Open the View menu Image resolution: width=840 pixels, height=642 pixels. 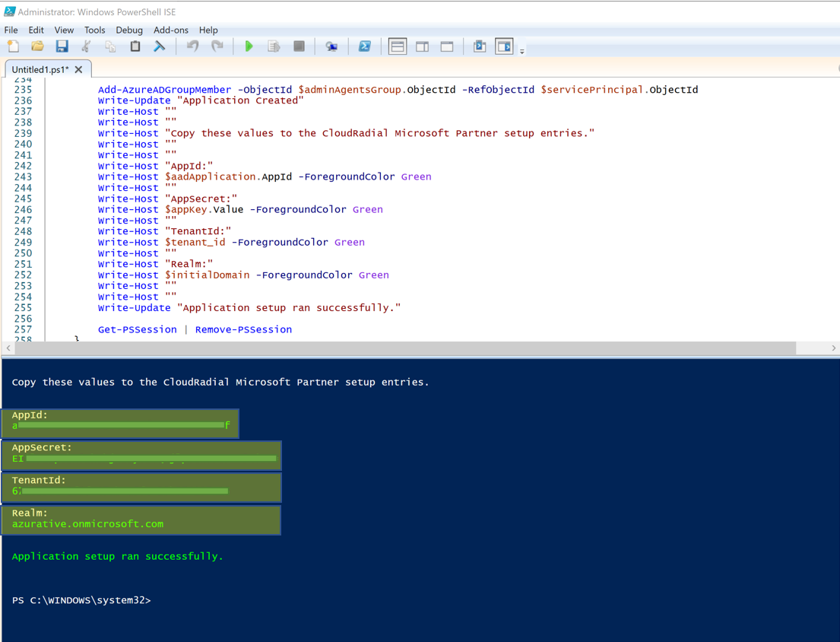click(64, 30)
